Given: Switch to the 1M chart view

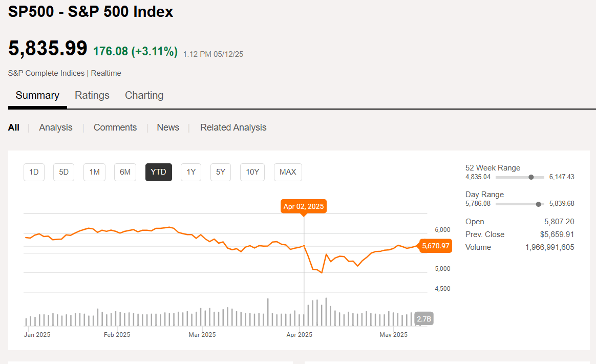Looking at the screenshot, I should [x=94, y=172].
